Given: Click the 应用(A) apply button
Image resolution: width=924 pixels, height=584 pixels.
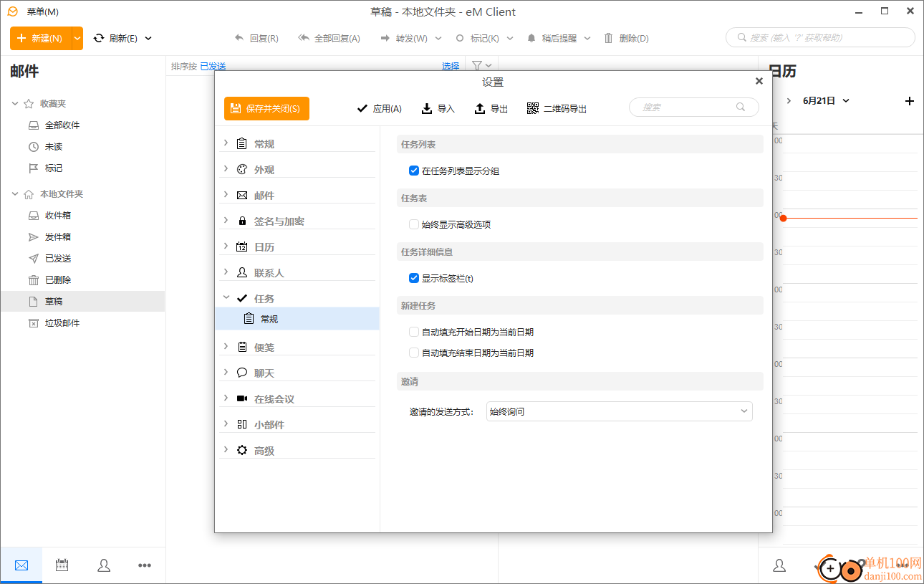Looking at the screenshot, I should pos(379,109).
